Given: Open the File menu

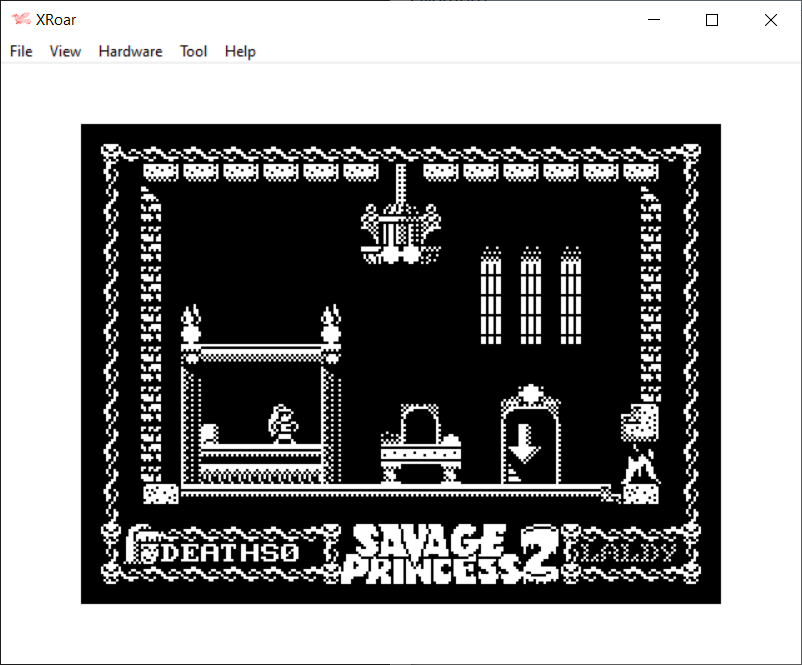Looking at the screenshot, I should pos(21,51).
